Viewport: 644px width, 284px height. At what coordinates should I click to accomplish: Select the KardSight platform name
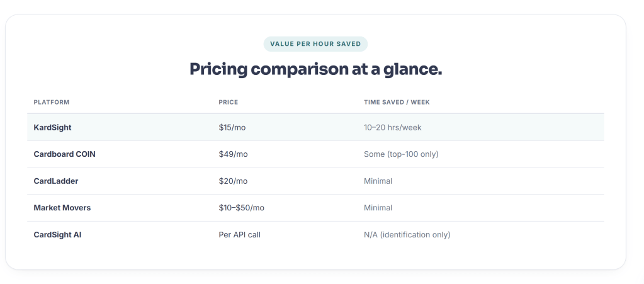tap(53, 127)
